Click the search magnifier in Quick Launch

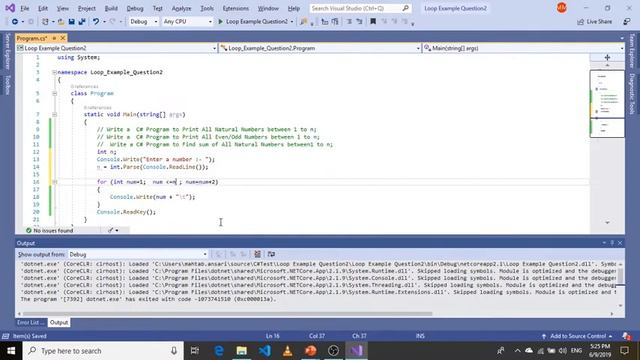405,8
